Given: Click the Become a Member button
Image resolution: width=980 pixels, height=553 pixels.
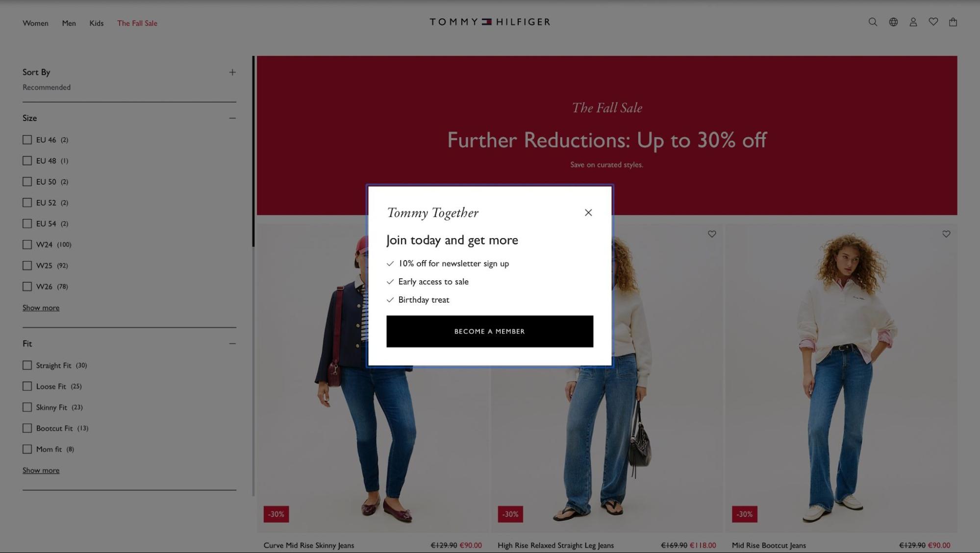Looking at the screenshot, I should pos(490,332).
